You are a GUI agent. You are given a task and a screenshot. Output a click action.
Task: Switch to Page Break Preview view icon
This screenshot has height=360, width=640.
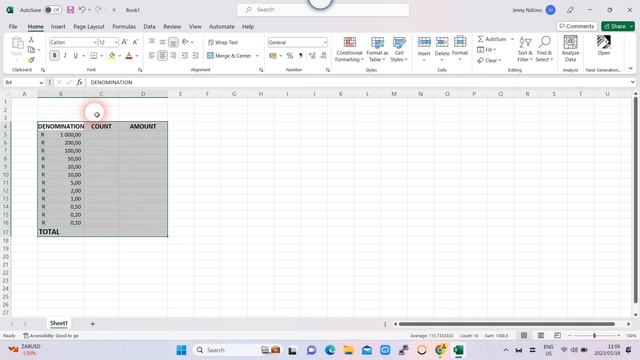tap(557, 336)
